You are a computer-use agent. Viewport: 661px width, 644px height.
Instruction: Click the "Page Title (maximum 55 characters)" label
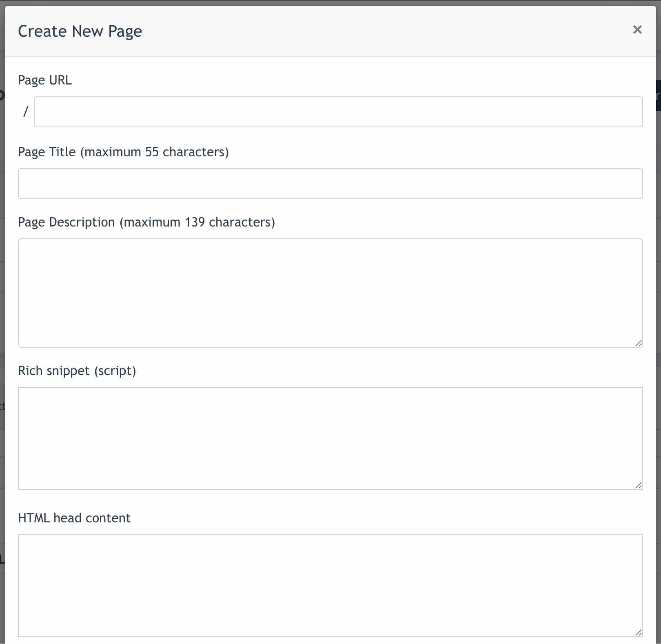(x=123, y=152)
